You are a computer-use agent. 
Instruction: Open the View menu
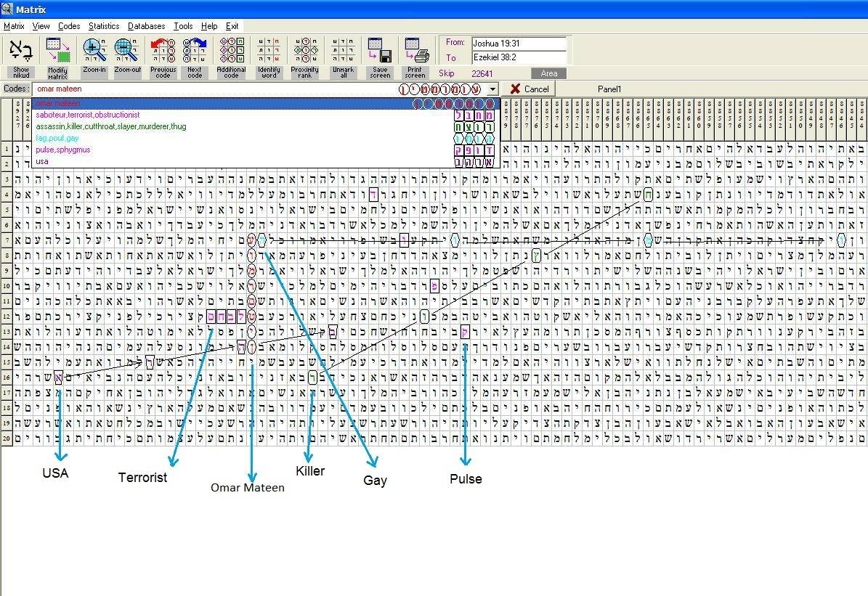(41, 26)
